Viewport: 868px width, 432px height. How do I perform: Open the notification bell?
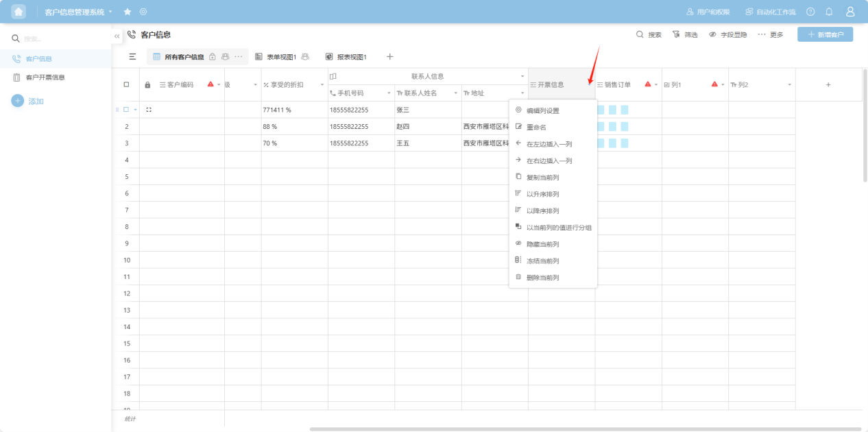[829, 12]
